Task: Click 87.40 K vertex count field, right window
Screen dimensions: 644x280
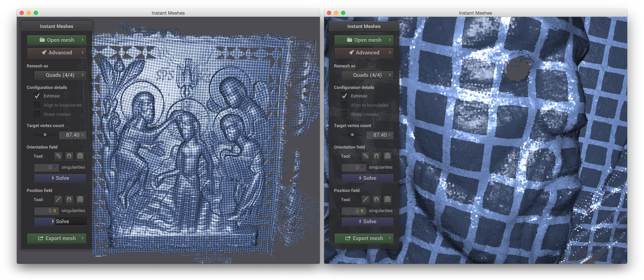Action: pyautogui.click(x=380, y=135)
